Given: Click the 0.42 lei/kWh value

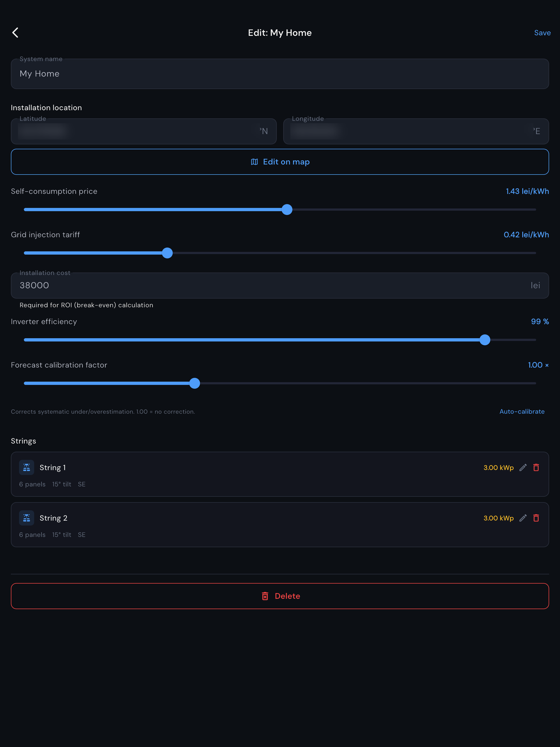Looking at the screenshot, I should [526, 235].
